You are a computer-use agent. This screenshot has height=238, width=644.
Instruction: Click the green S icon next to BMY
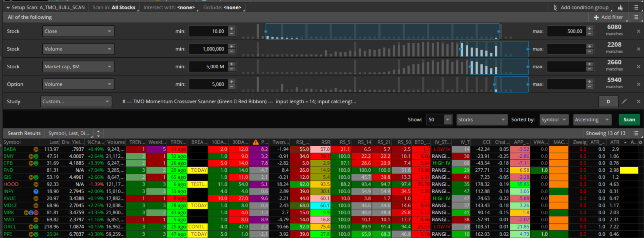36,156
